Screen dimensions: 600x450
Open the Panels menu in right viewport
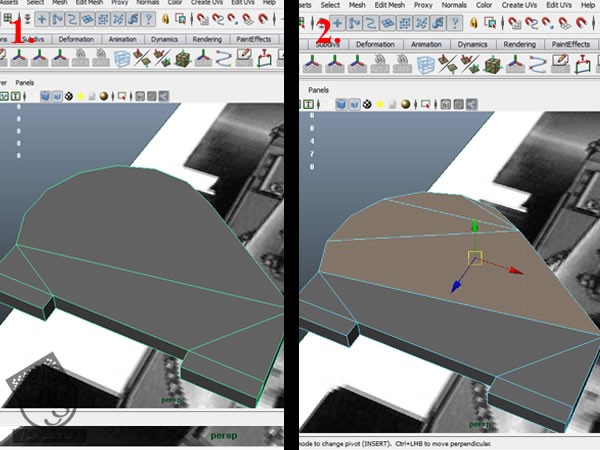pos(318,89)
